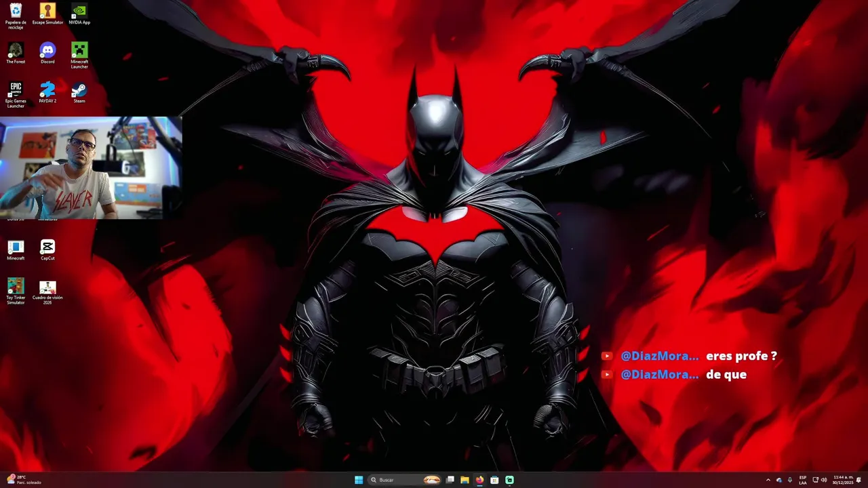868x488 pixels.
Task: Select The Forest game shortcut
Action: (x=16, y=54)
